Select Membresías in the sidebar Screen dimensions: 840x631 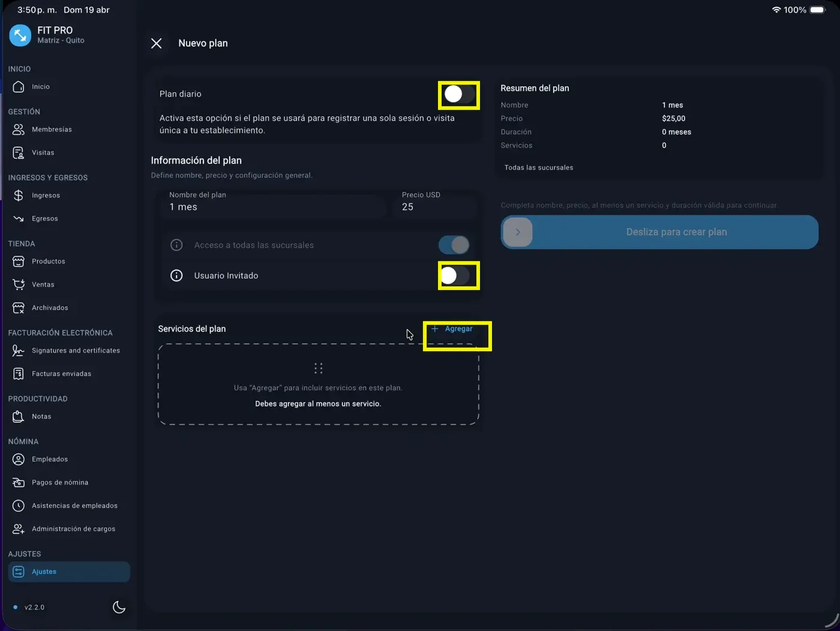[x=51, y=129]
